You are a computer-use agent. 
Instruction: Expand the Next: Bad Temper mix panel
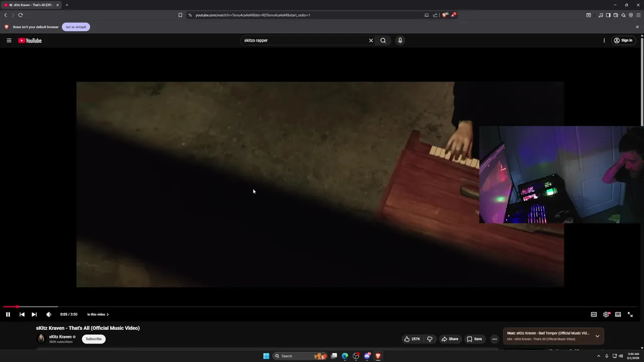[597, 336]
